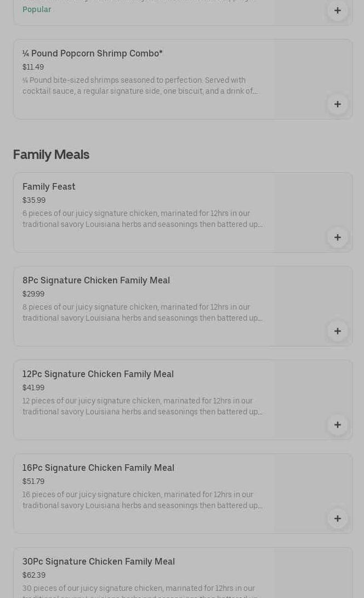Open Family Feast item title
This screenshot has height=598, width=364.
(49, 186)
